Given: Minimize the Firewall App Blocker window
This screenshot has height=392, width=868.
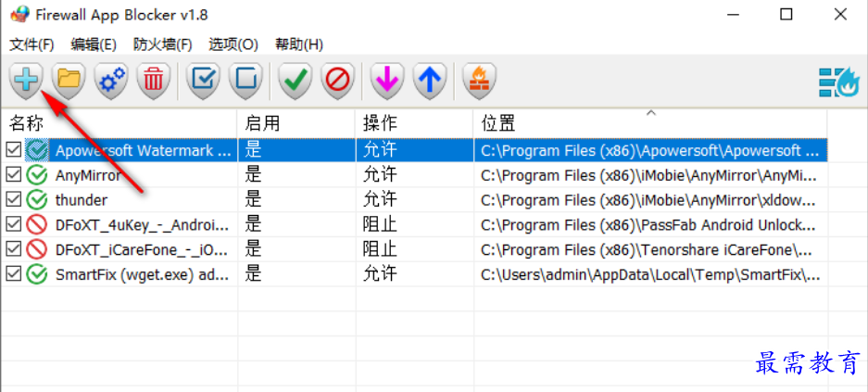Looking at the screenshot, I should [733, 15].
